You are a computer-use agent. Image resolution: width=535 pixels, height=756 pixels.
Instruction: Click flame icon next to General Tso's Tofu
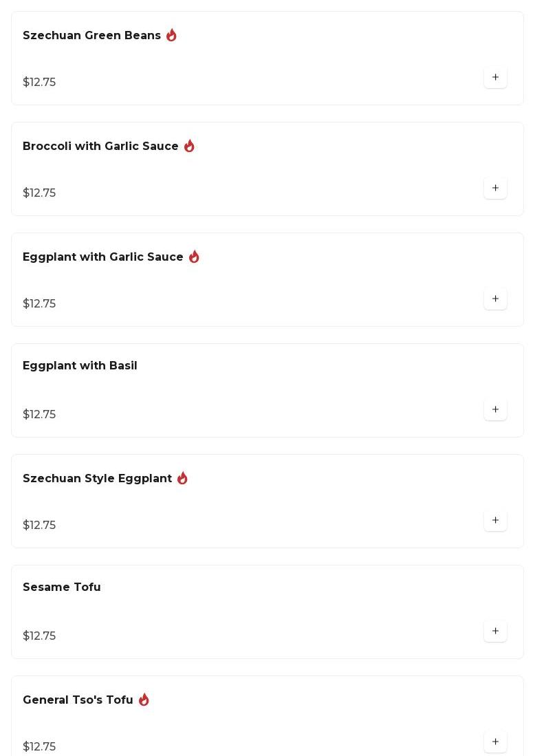click(x=144, y=700)
